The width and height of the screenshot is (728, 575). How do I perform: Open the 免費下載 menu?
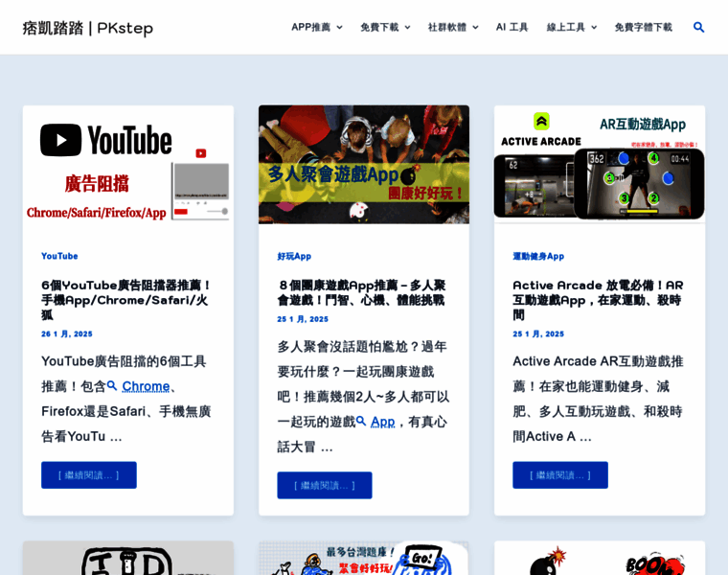[379, 28]
